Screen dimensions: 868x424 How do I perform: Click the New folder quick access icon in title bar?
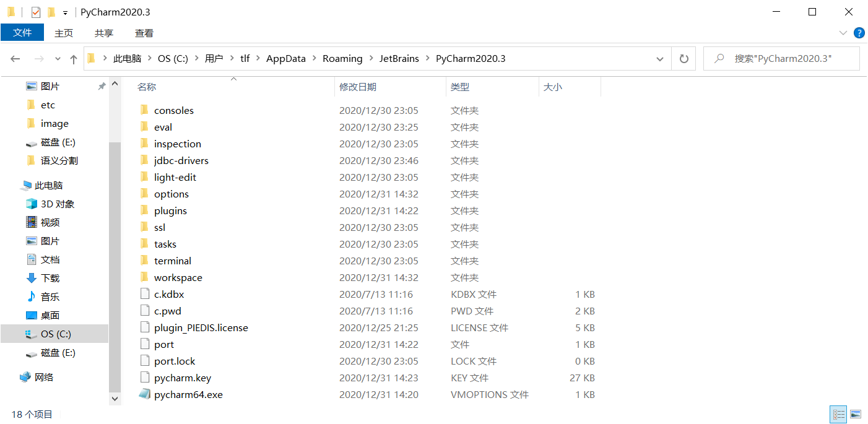(51, 12)
